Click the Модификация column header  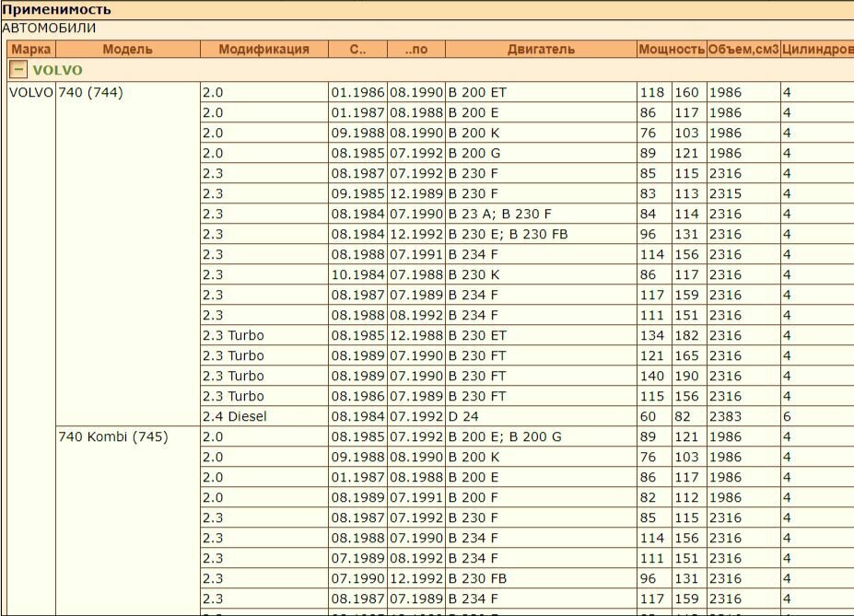point(264,49)
